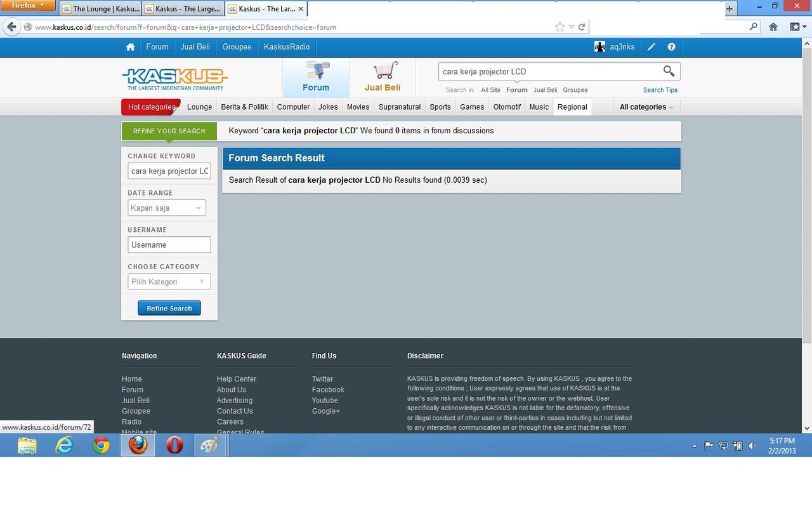Set search scope to Jual Beli
Viewport: 812px width, 513px height.
pyautogui.click(x=546, y=90)
